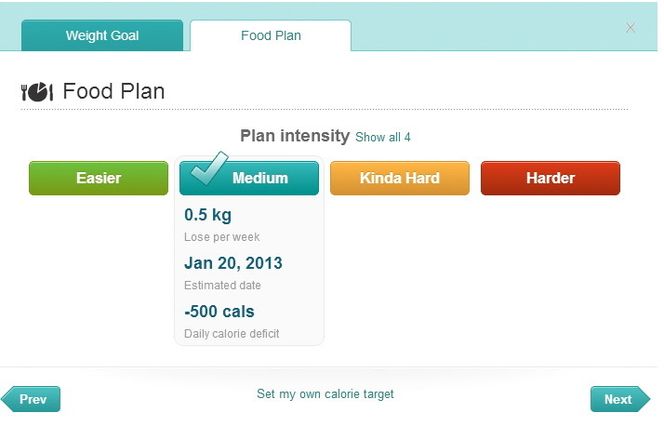Click the Daily calorie deficit caption
Image resolution: width=664 pixels, height=427 pixels.
(231, 333)
